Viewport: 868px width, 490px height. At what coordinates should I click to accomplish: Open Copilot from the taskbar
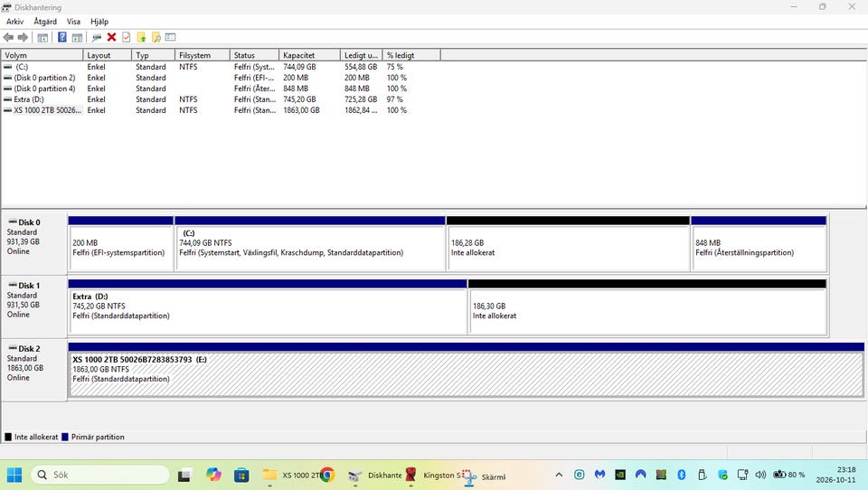pos(213,475)
